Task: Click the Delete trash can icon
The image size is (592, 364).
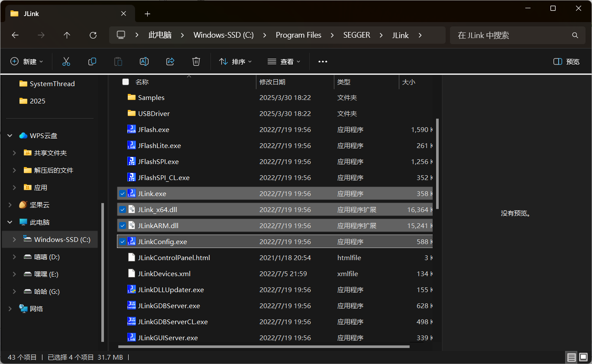Action: [x=196, y=61]
